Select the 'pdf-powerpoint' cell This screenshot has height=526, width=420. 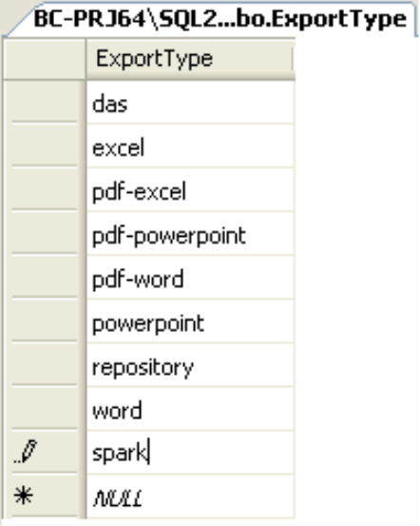(x=190, y=235)
